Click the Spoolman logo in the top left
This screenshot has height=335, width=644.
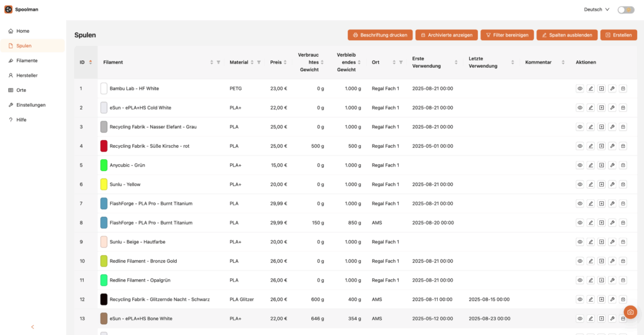[8, 9]
